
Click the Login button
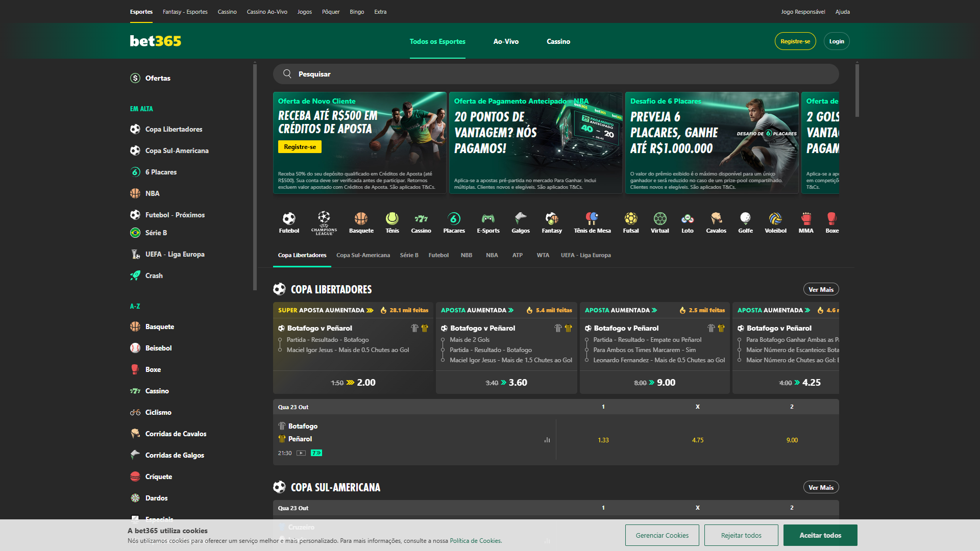pos(837,41)
